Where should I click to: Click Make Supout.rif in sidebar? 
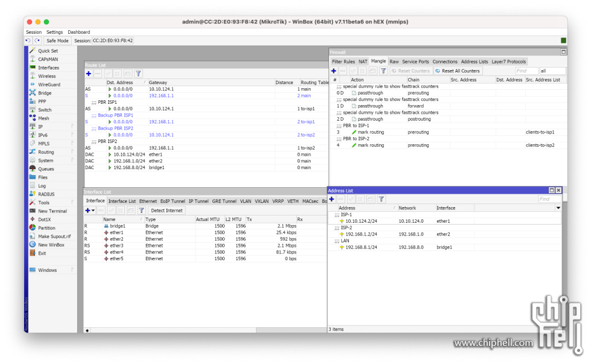click(54, 237)
